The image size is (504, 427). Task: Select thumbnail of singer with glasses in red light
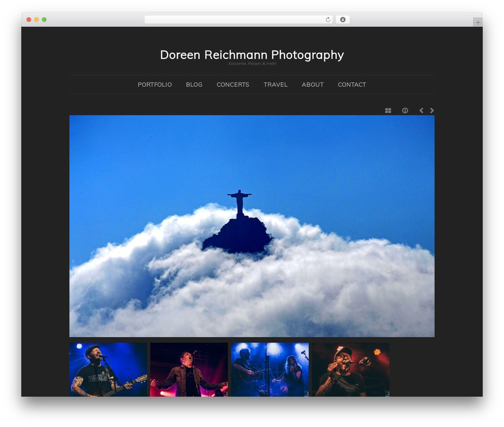[x=351, y=369]
